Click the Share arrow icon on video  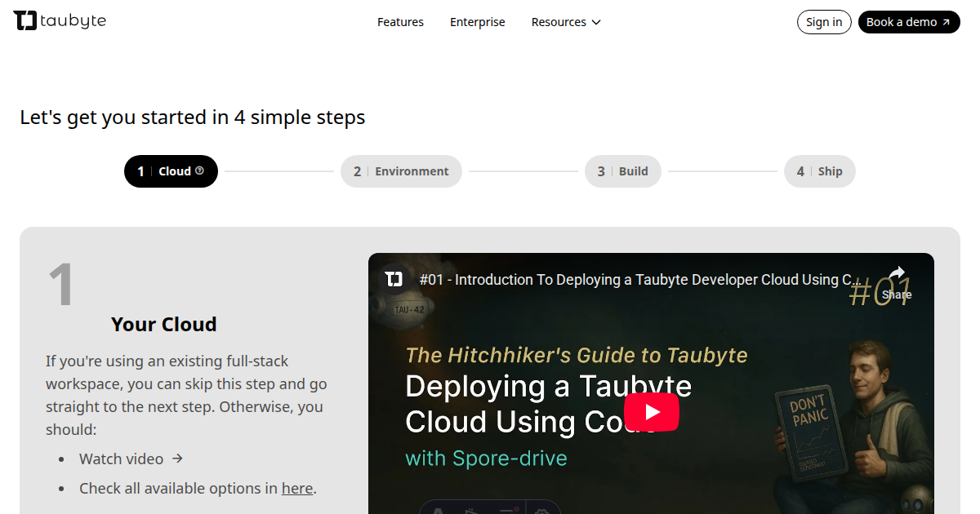click(897, 275)
